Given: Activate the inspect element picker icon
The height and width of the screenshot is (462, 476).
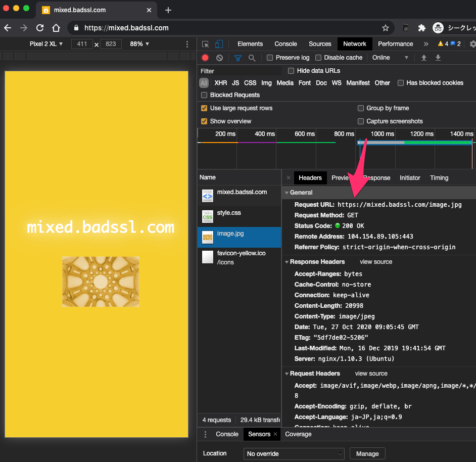Looking at the screenshot, I should [206, 44].
